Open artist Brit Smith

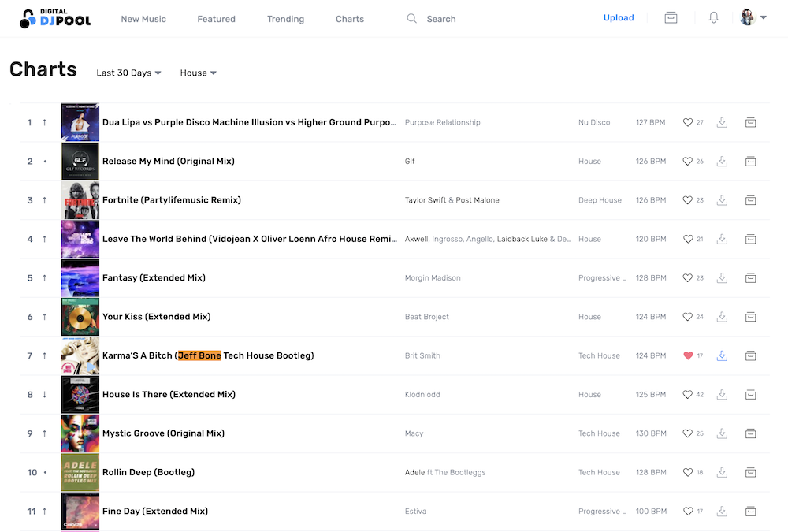(422, 355)
